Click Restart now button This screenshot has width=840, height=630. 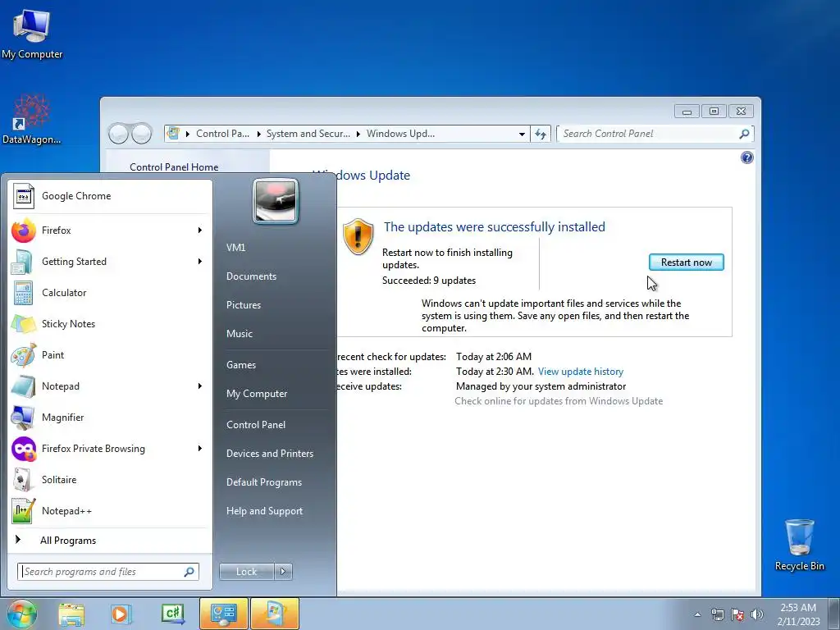tap(687, 262)
